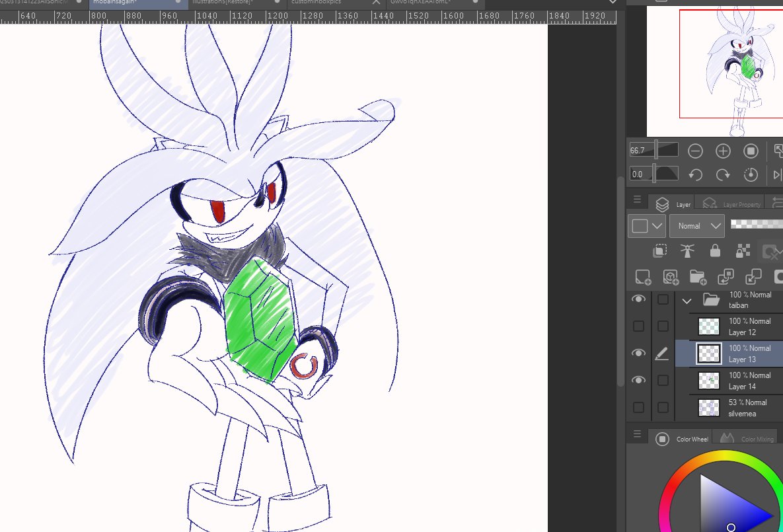Viewport: 783px width, 532px height.
Task: Show the silvernea layer visibility box
Action: 638,407
